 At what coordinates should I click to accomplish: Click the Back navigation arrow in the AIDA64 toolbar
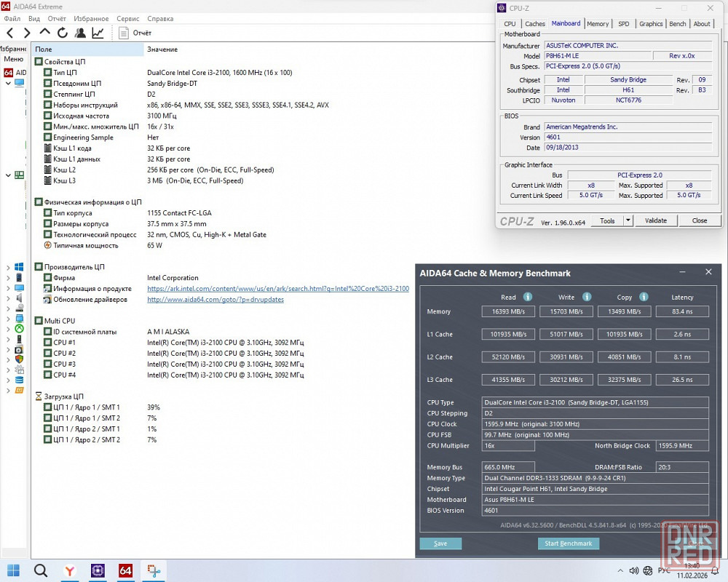pyautogui.click(x=9, y=33)
